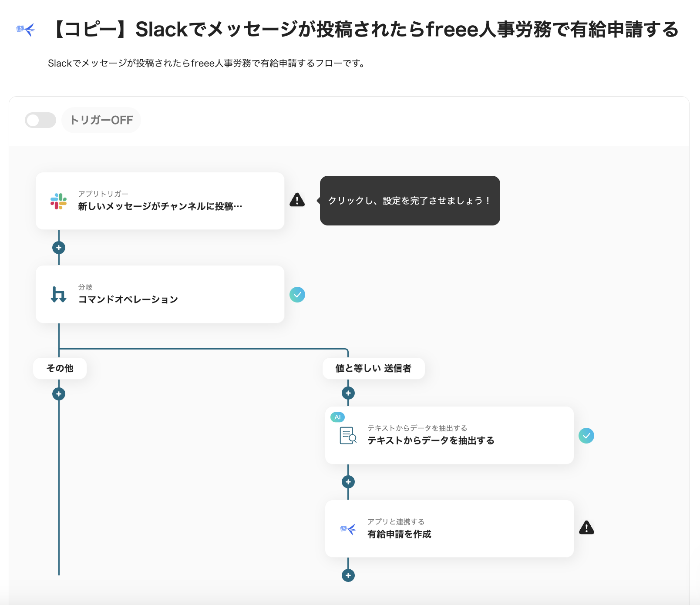The image size is (700, 605).
Task: Click the checkmark next to コマンドオペレーション
Action: pyautogui.click(x=297, y=295)
